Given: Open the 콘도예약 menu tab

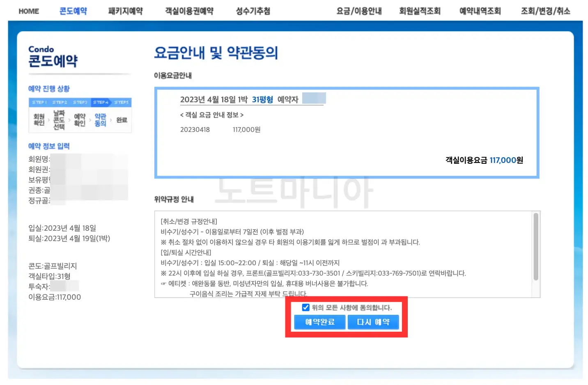Looking at the screenshot, I should [72, 11].
